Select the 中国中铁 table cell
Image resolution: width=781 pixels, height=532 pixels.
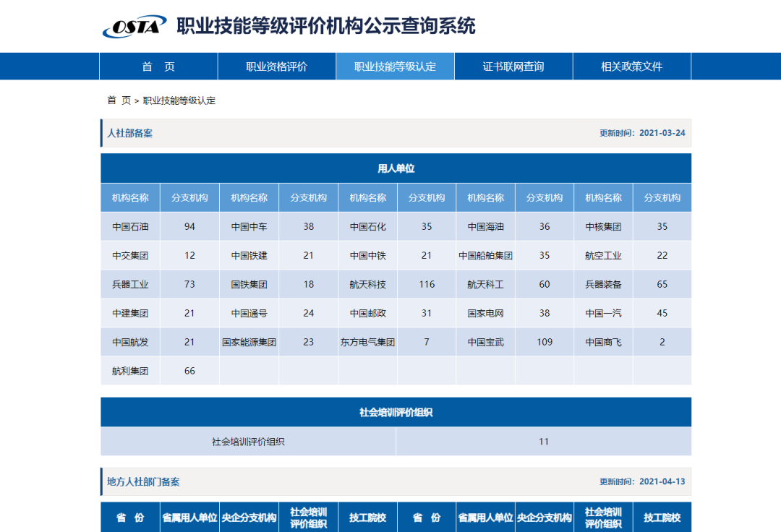tap(367, 255)
